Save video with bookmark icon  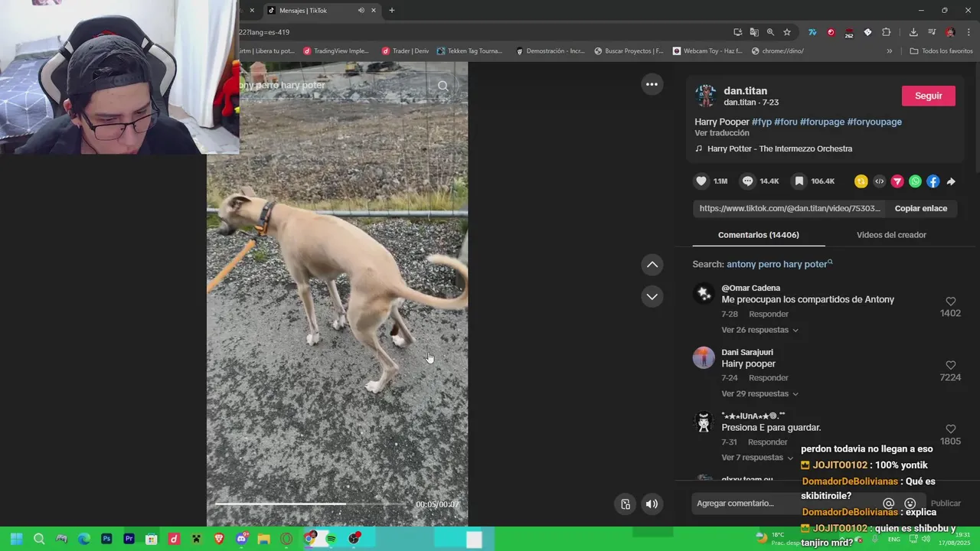click(x=799, y=181)
